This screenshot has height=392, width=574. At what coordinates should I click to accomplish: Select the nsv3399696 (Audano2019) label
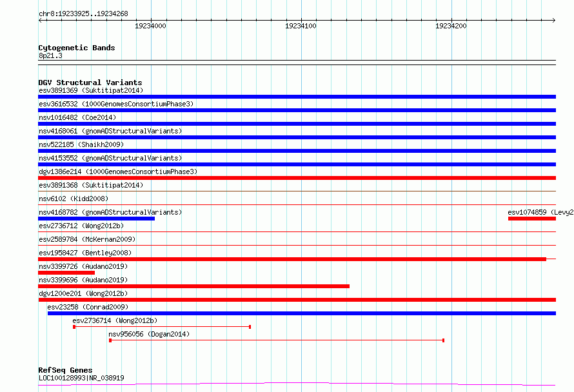tap(83, 280)
